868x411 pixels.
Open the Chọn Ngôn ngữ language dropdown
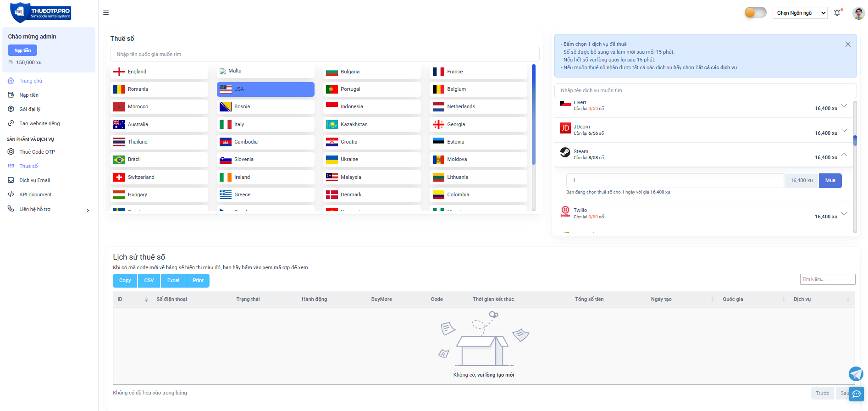[x=800, y=13]
